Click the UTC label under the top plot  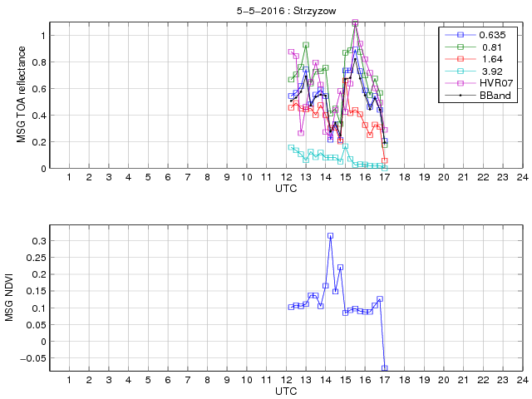point(285,190)
